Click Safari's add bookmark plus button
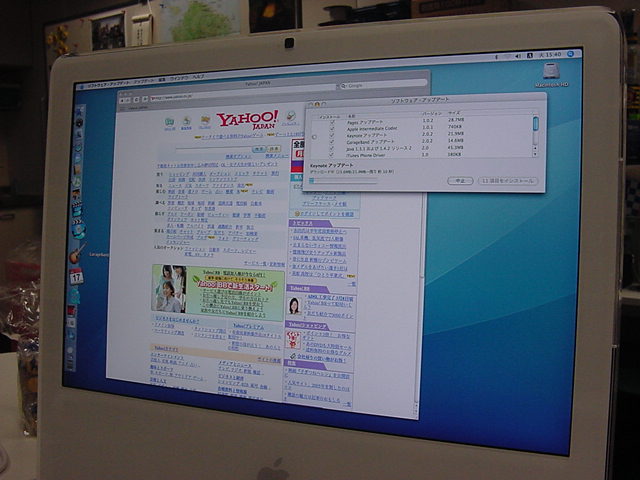 pyautogui.click(x=144, y=99)
